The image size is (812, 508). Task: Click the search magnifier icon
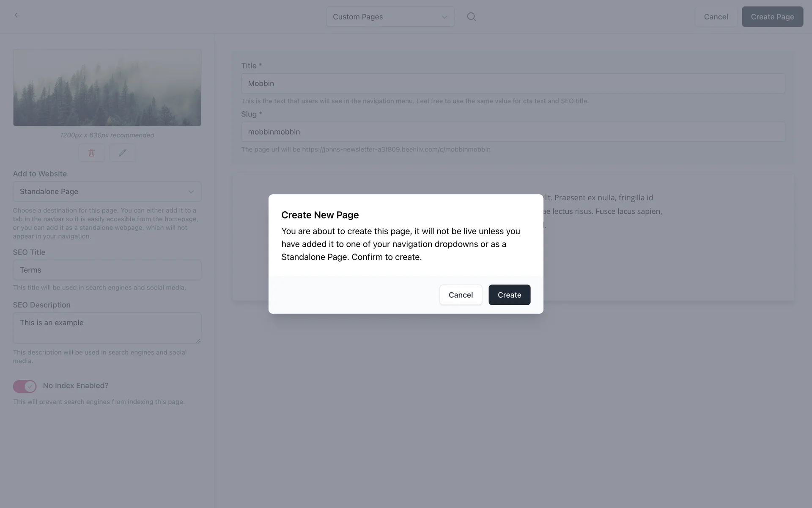click(x=471, y=17)
